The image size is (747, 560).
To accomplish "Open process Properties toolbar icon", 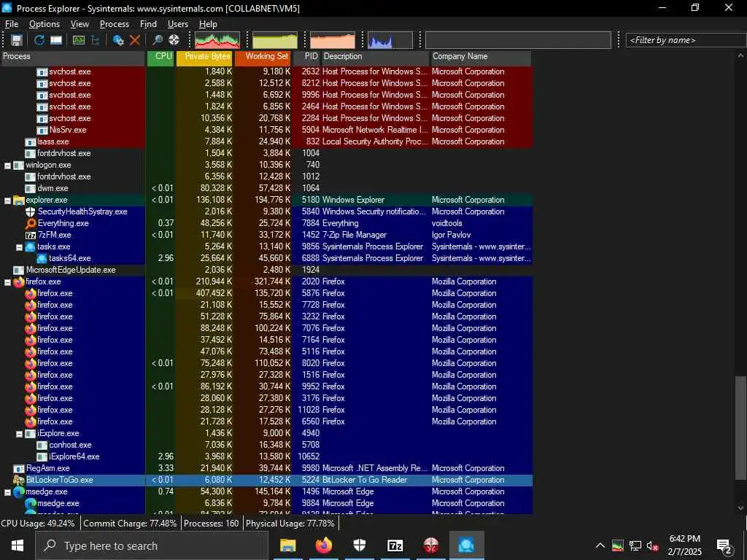I will tap(118, 40).
